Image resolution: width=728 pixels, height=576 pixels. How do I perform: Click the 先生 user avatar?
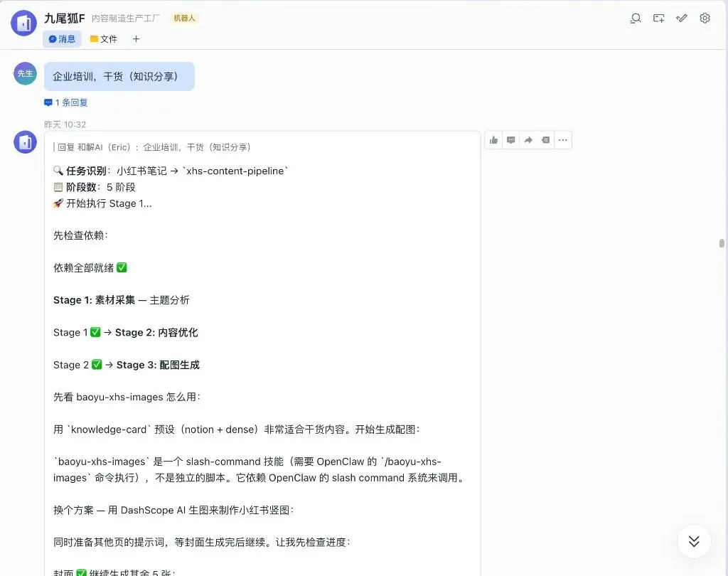[25, 73]
